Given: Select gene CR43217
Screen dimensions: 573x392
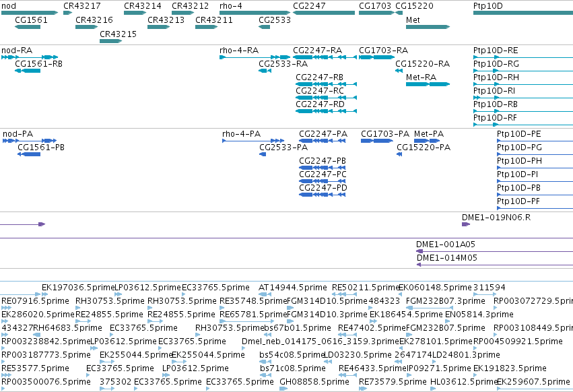Looking at the screenshot, I should tap(67, 13).
